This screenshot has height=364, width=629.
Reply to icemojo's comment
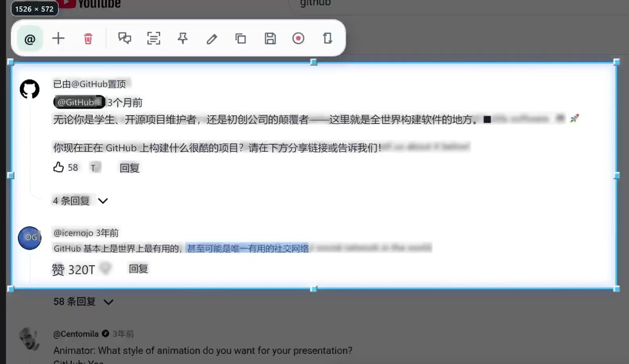coord(138,269)
